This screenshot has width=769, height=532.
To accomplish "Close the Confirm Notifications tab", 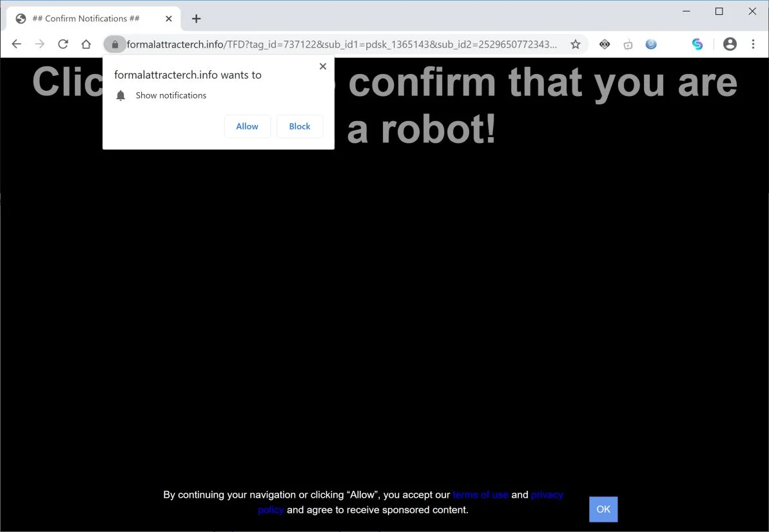I will (169, 19).
